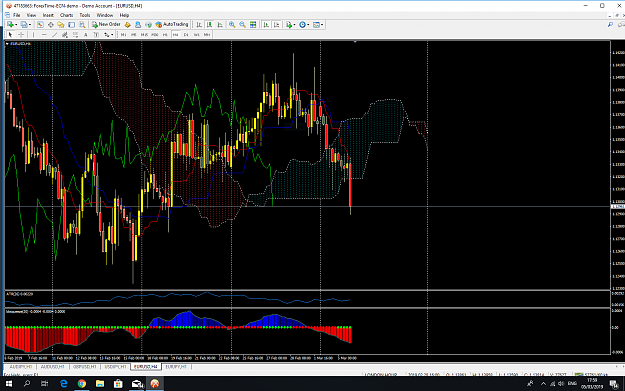
Task: Switch chart to line chart icon
Action: [220, 25]
